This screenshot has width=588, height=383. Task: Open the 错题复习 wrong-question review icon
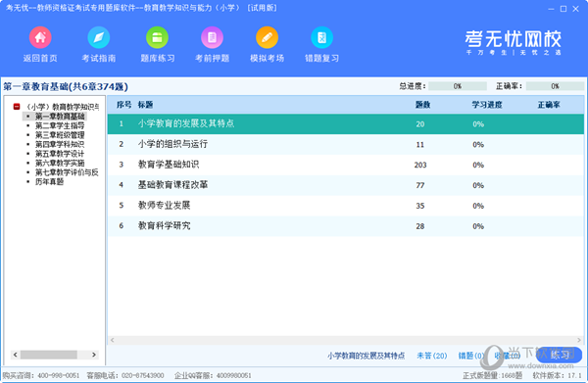tap(321, 37)
